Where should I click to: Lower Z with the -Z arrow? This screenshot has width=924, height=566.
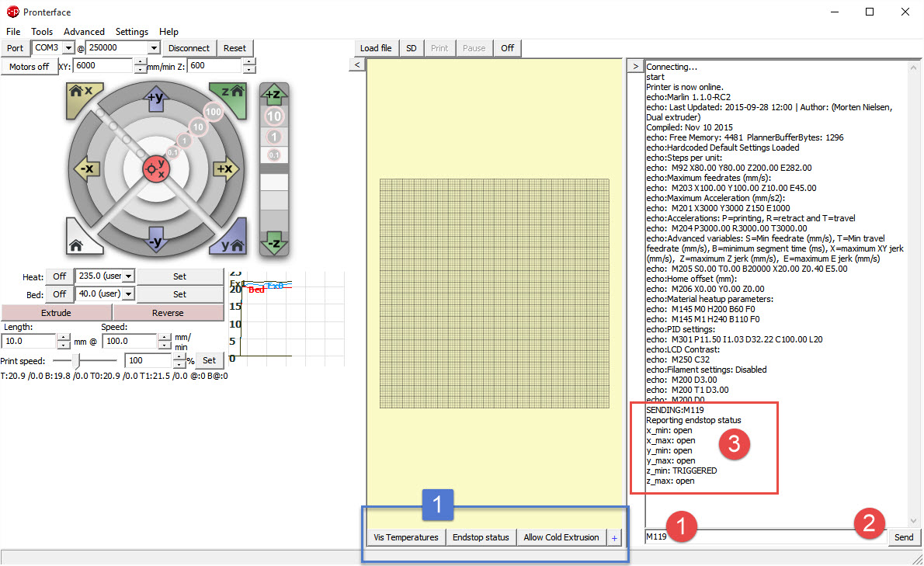point(274,243)
